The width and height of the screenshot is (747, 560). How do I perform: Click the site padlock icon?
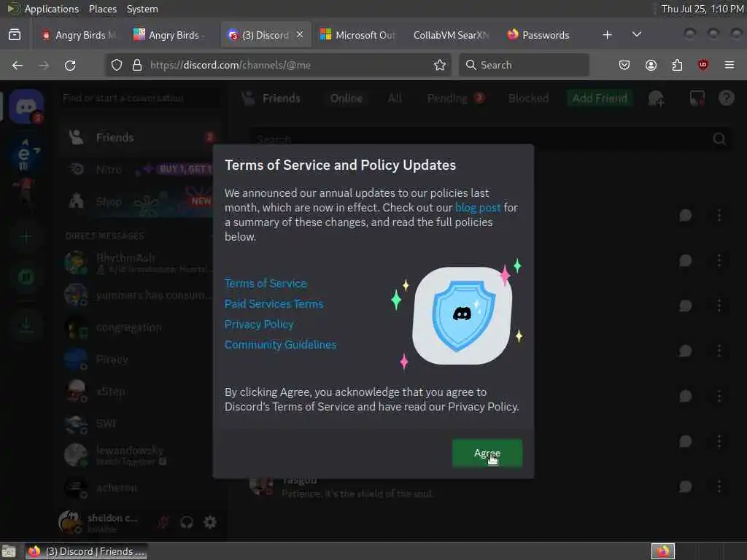tap(137, 65)
